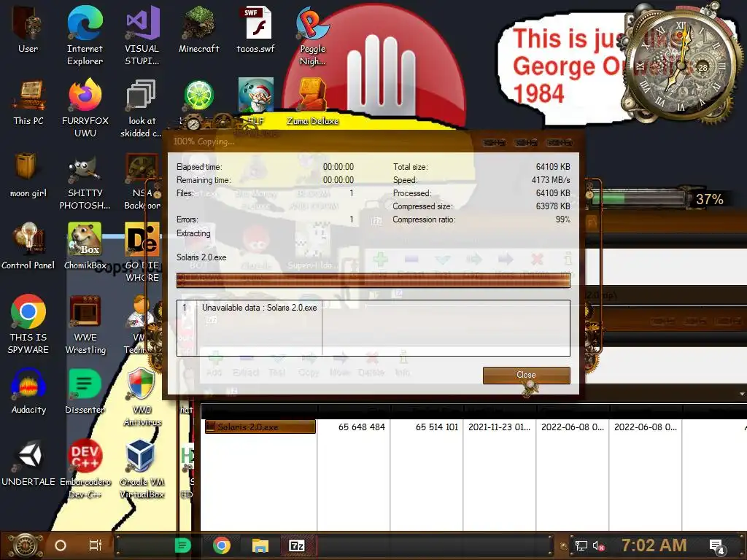Image resolution: width=747 pixels, height=560 pixels.
Task: Open This PC desktop icon
Action: [28, 102]
